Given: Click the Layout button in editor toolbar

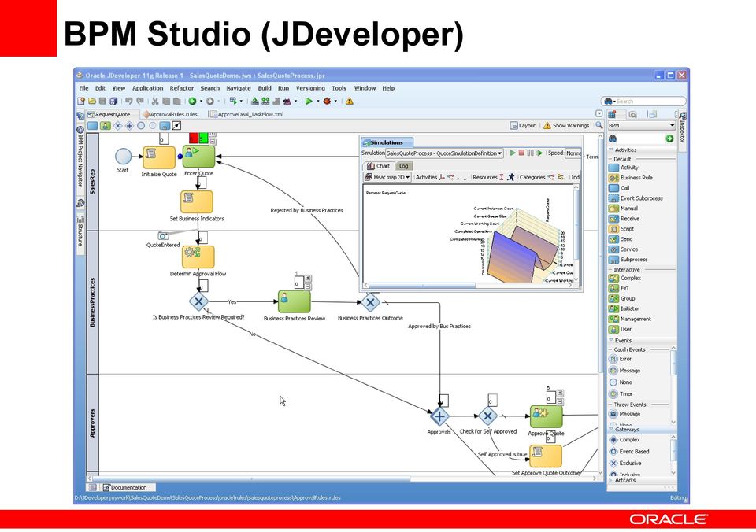Looking at the screenshot, I should pyautogui.click(x=523, y=126).
